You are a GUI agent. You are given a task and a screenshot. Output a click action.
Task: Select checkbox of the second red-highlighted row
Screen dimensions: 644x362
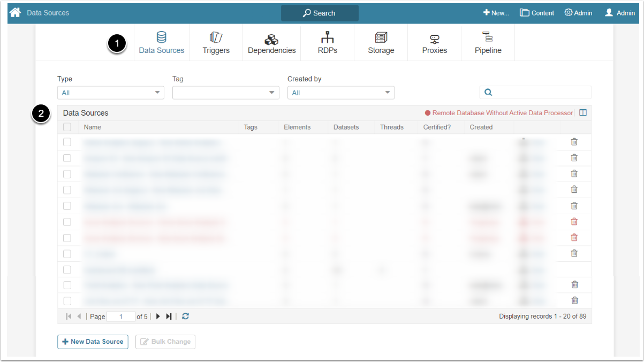(67, 237)
